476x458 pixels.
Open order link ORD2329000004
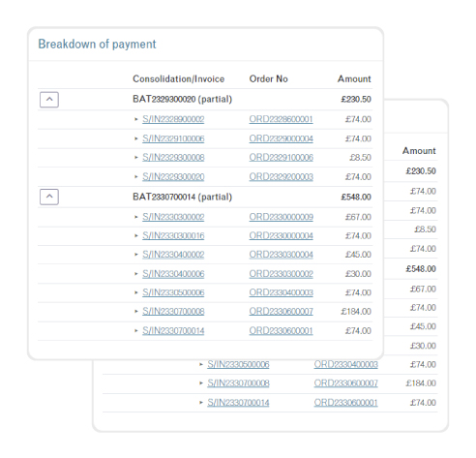tap(281, 138)
